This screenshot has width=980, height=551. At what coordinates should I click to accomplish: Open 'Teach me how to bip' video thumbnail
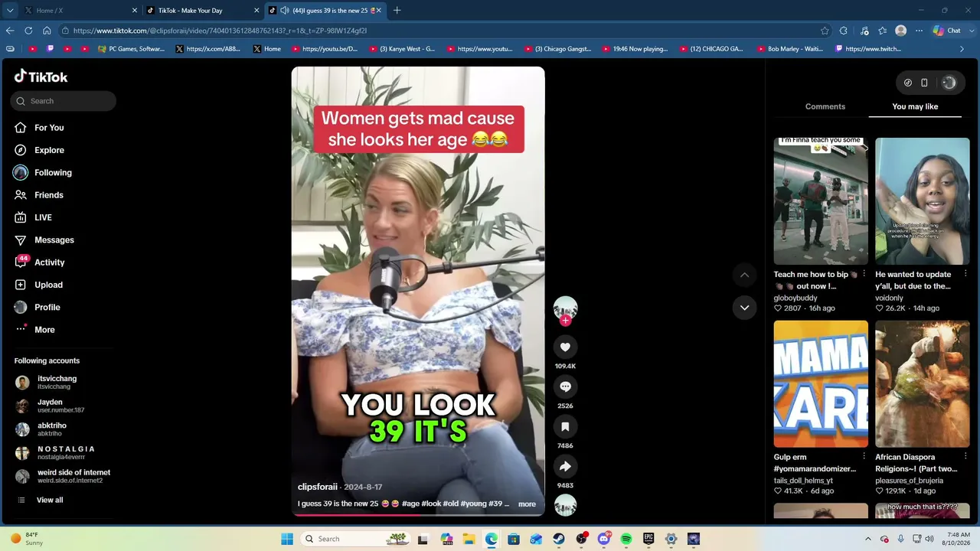pyautogui.click(x=821, y=201)
